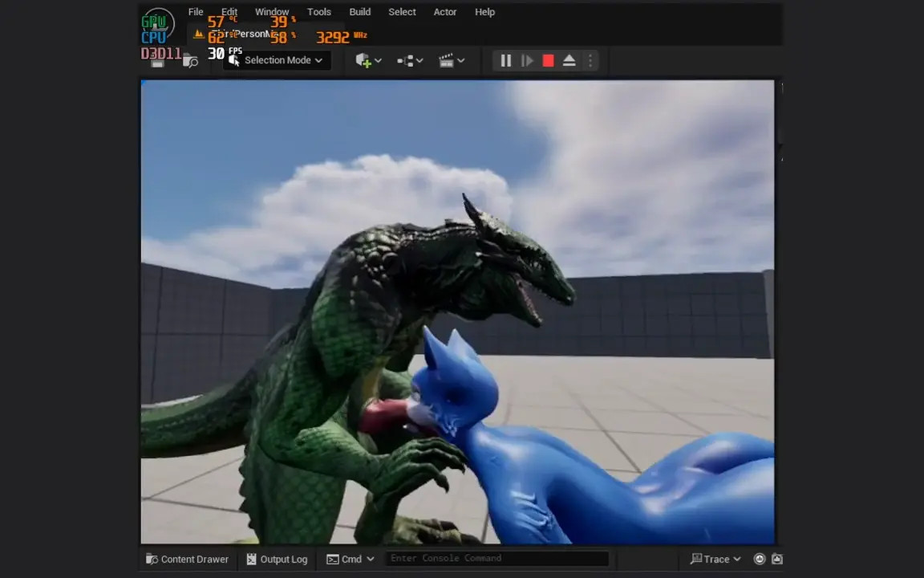Viewport: 924px width, 578px height.
Task: Eject from the player controller
Action: point(569,60)
